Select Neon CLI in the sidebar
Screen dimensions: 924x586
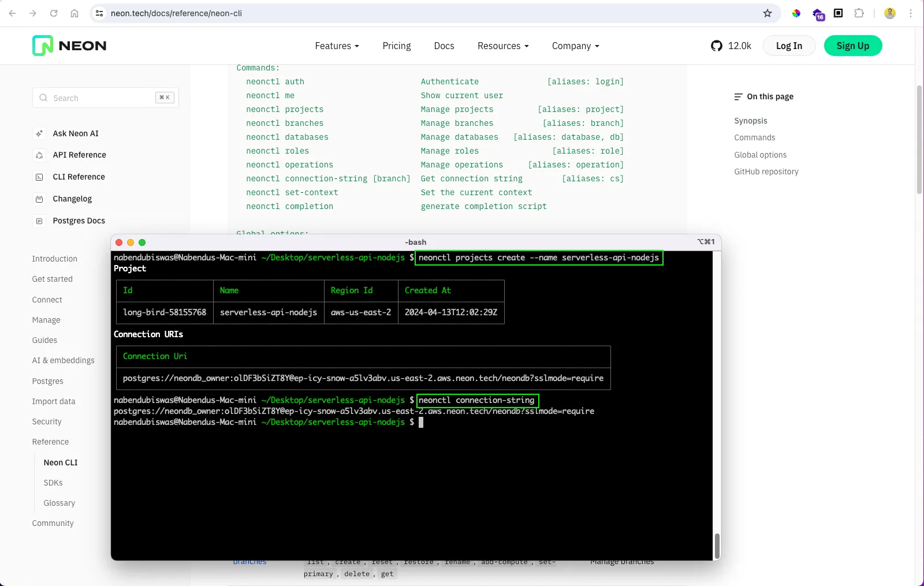(61, 462)
